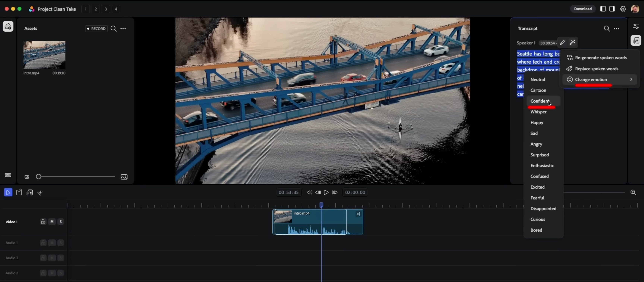Open the Assets panel more options

tap(123, 29)
